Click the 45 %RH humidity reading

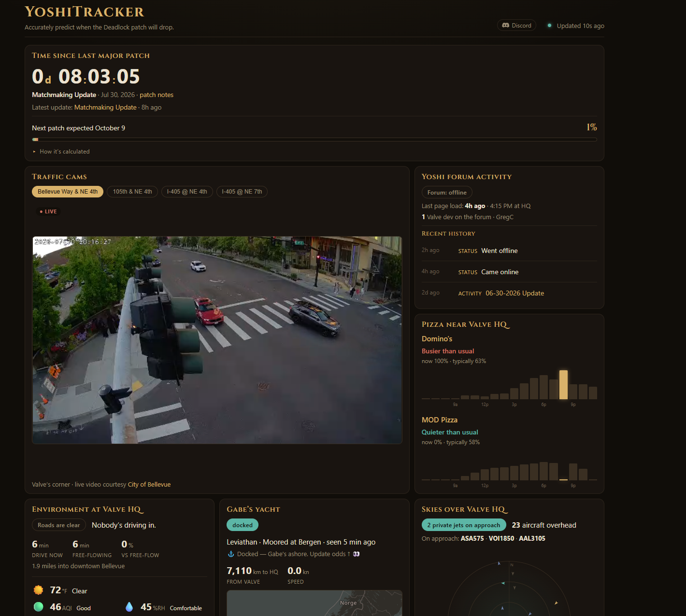coord(153,607)
